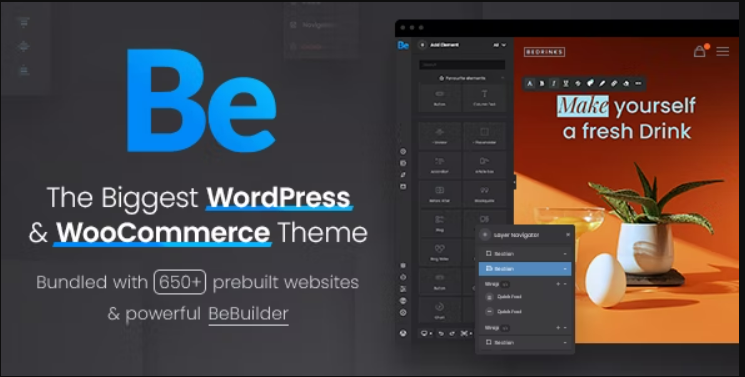Click the shopping bag cart icon
Viewport: 745px width, 377px height.
699,51
